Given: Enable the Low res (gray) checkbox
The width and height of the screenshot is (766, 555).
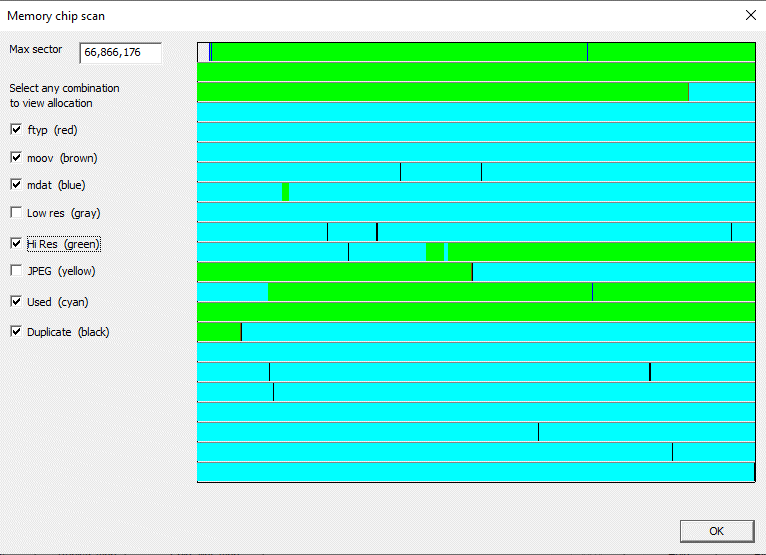Looking at the screenshot, I should [16, 213].
